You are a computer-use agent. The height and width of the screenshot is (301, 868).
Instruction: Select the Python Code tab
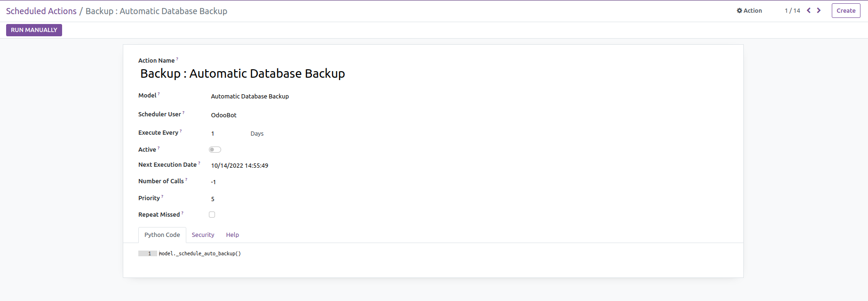(162, 235)
